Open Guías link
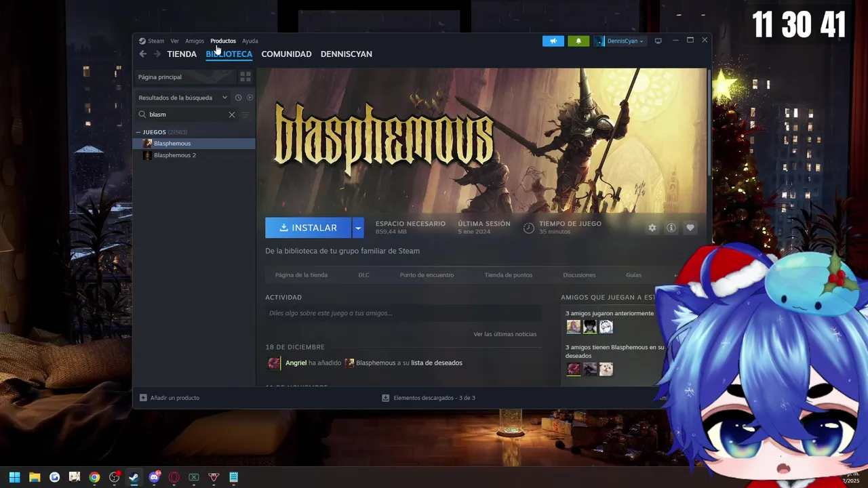Screen dimensions: 868x488 pos(633,275)
